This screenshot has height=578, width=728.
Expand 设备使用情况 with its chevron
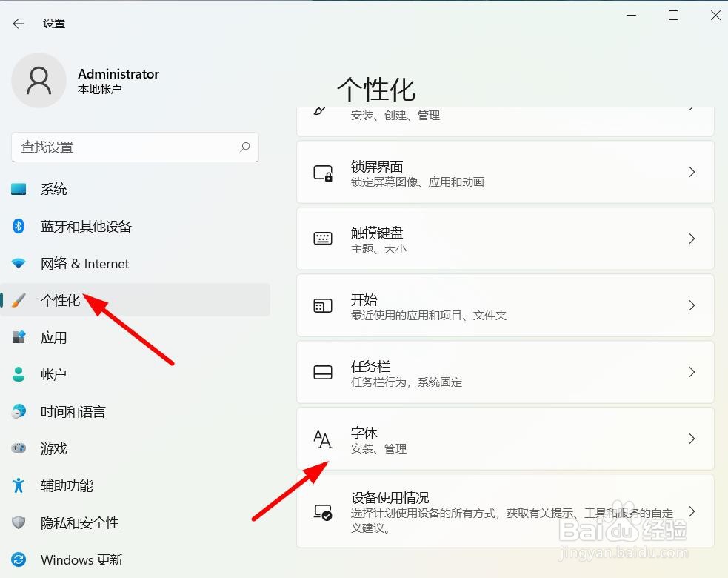tap(692, 511)
